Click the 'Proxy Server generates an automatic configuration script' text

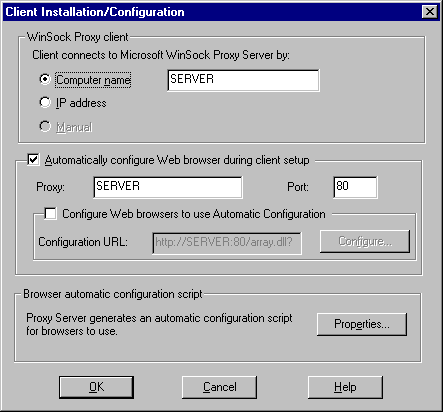point(159,318)
